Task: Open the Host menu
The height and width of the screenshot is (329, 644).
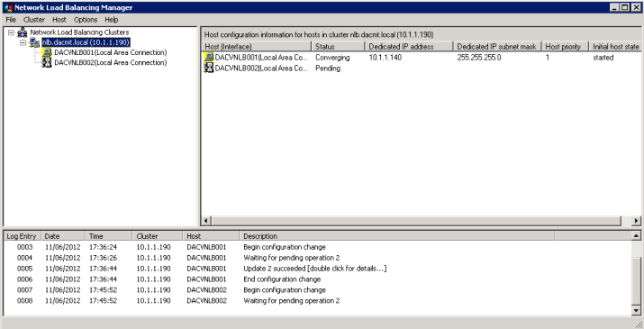Action: [59, 20]
